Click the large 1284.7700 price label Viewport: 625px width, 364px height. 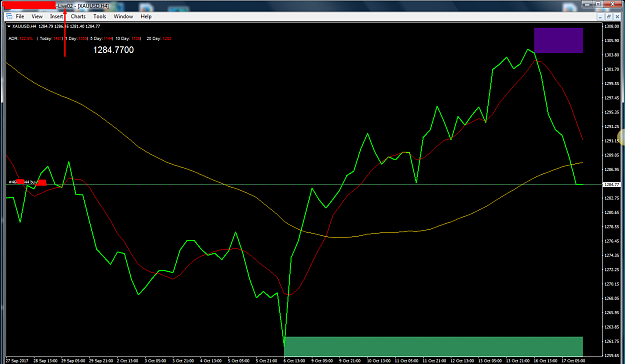pos(114,50)
